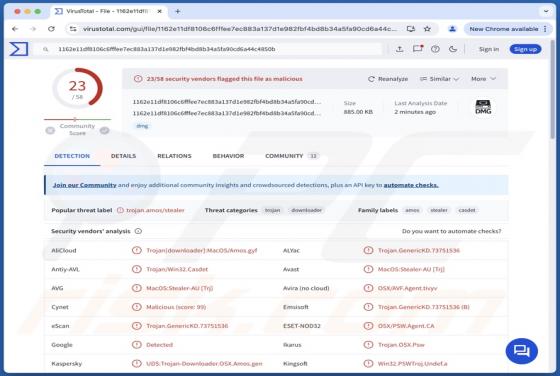Click the alert icon beside trojan.amos/stealer
The width and height of the screenshot is (560, 376).
click(x=120, y=210)
